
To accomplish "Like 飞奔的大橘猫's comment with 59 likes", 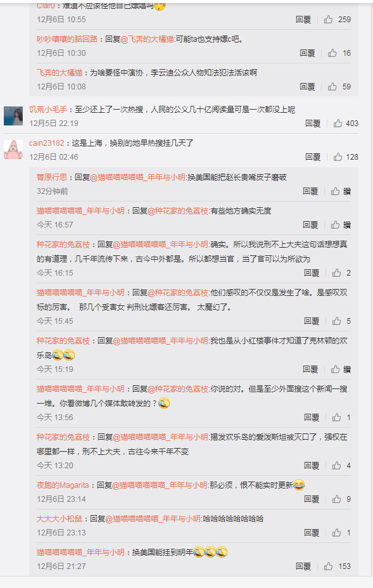I will pos(332,87).
